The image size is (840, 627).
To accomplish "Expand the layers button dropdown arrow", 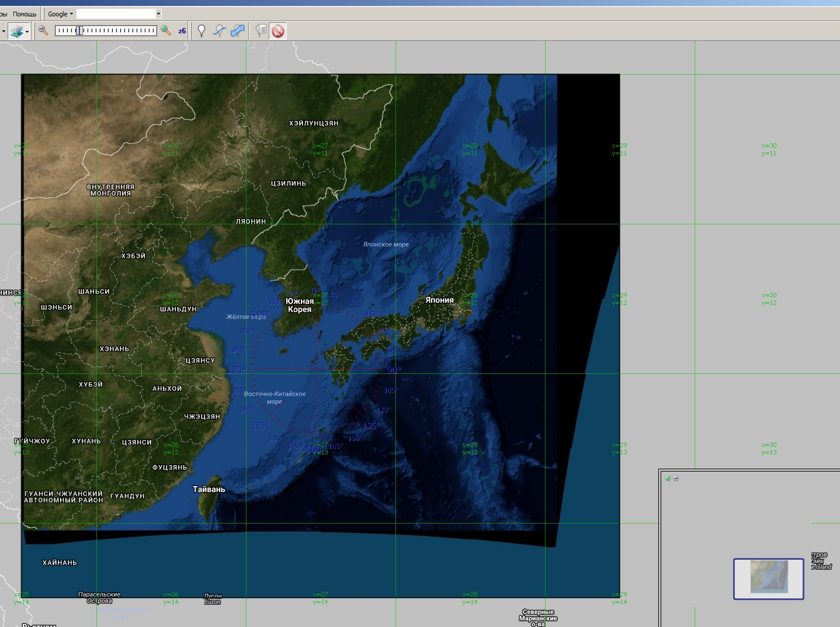I will [27, 32].
